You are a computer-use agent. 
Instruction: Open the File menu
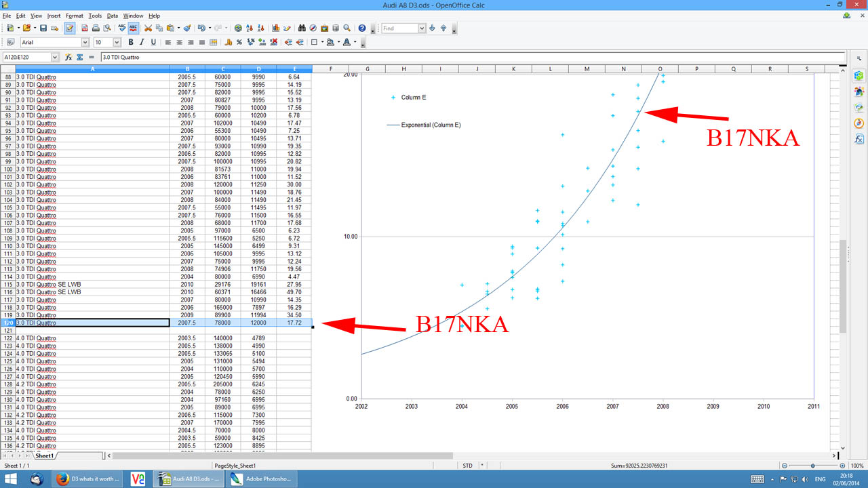(7, 16)
